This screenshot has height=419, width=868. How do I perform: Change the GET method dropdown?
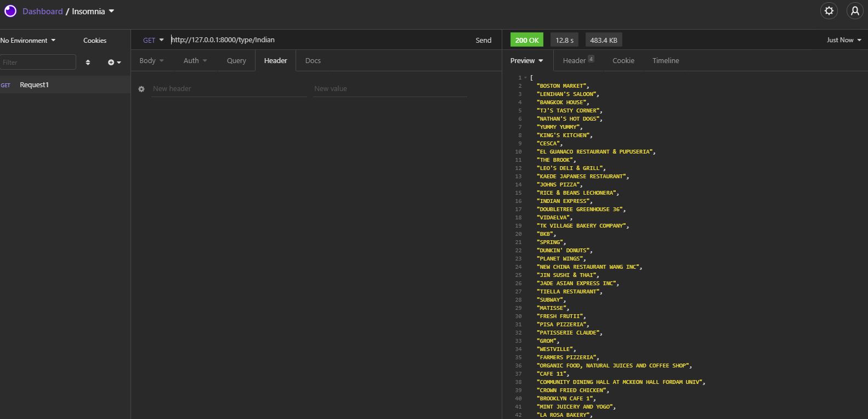point(153,40)
